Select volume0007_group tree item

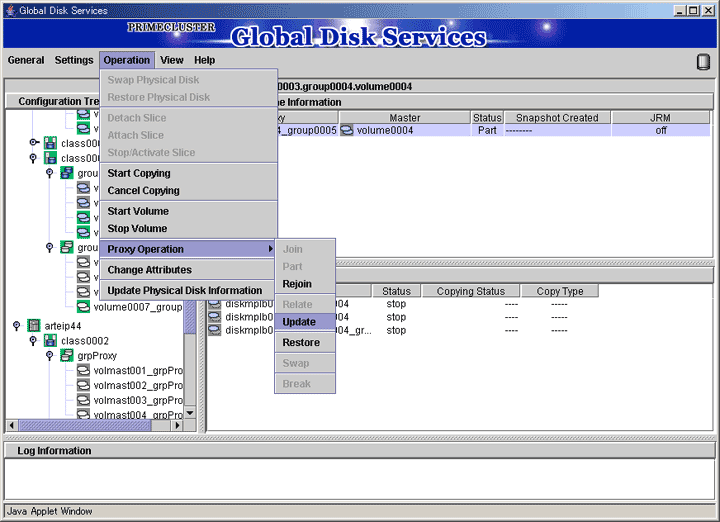(x=138, y=307)
